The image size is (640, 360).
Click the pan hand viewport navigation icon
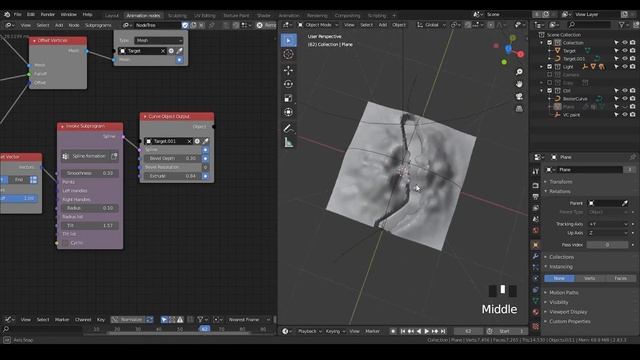coord(519,84)
